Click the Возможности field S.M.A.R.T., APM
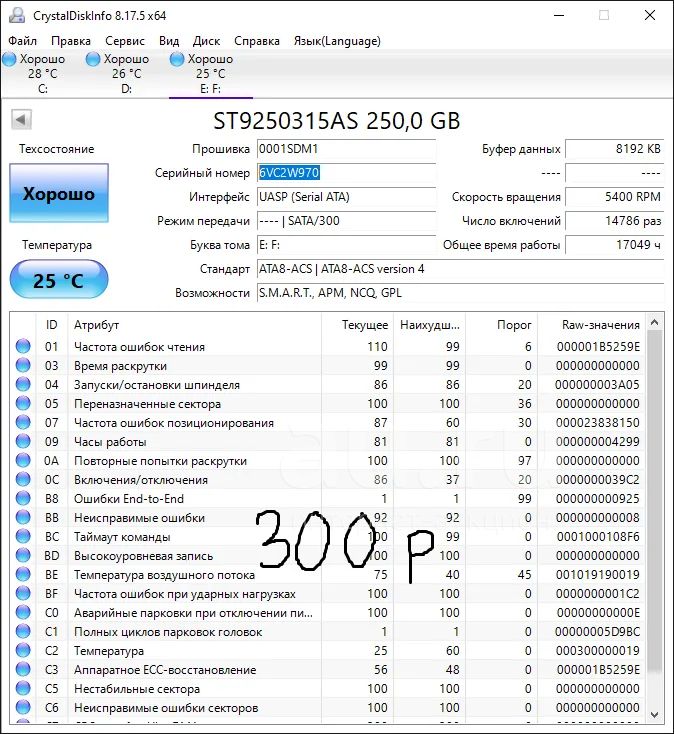This screenshot has height=734, width=674. pyautogui.click(x=461, y=293)
